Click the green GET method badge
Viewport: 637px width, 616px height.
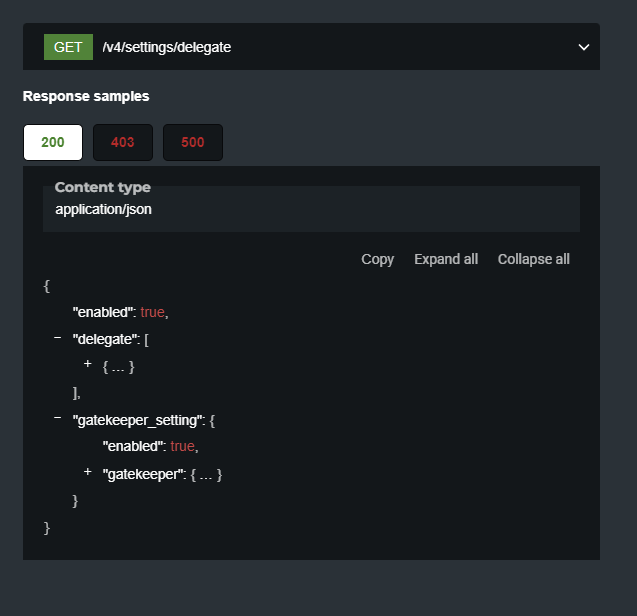click(68, 47)
